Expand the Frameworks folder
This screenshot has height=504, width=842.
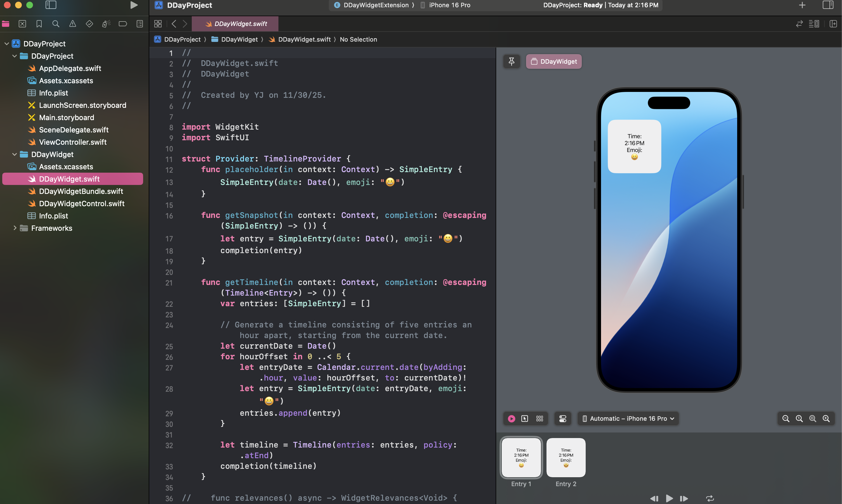(15, 228)
